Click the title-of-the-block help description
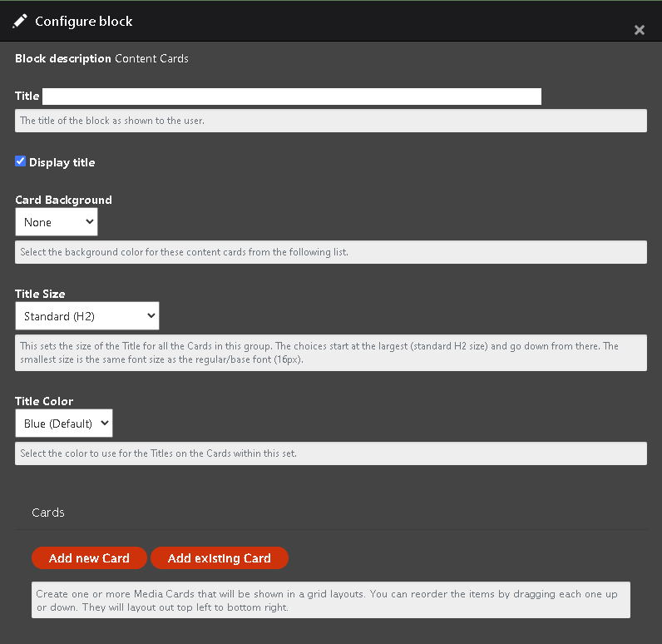 click(331, 121)
